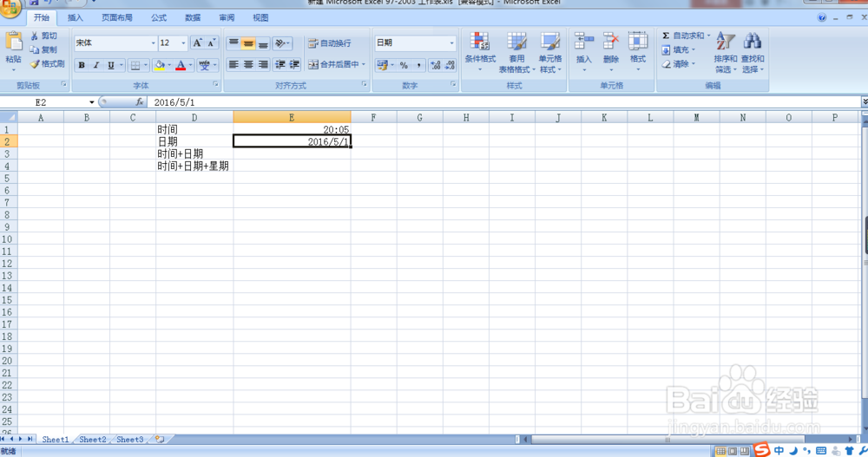
Task: Switch to the Sheet2 tab
Action: [93, 440]
